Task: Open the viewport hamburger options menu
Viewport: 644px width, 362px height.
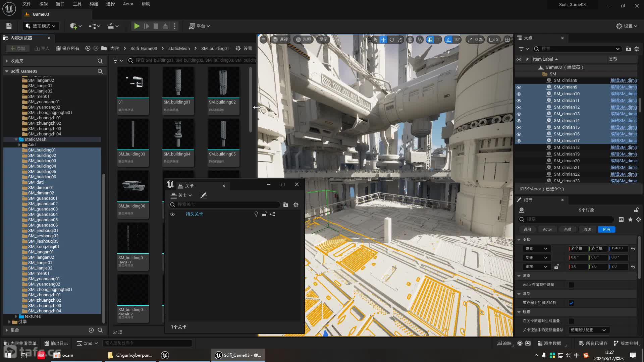Action: (x=263, y=40)
